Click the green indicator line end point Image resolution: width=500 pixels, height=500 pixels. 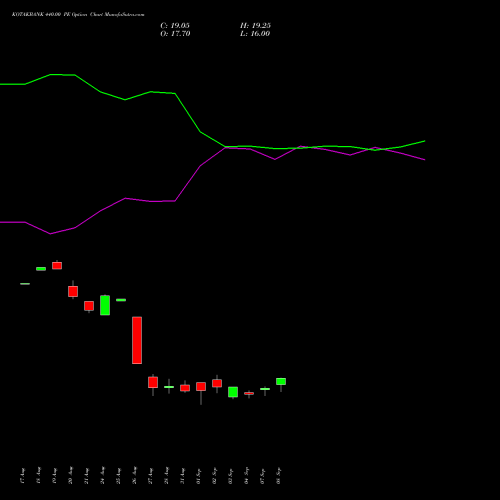pos(424,141)
